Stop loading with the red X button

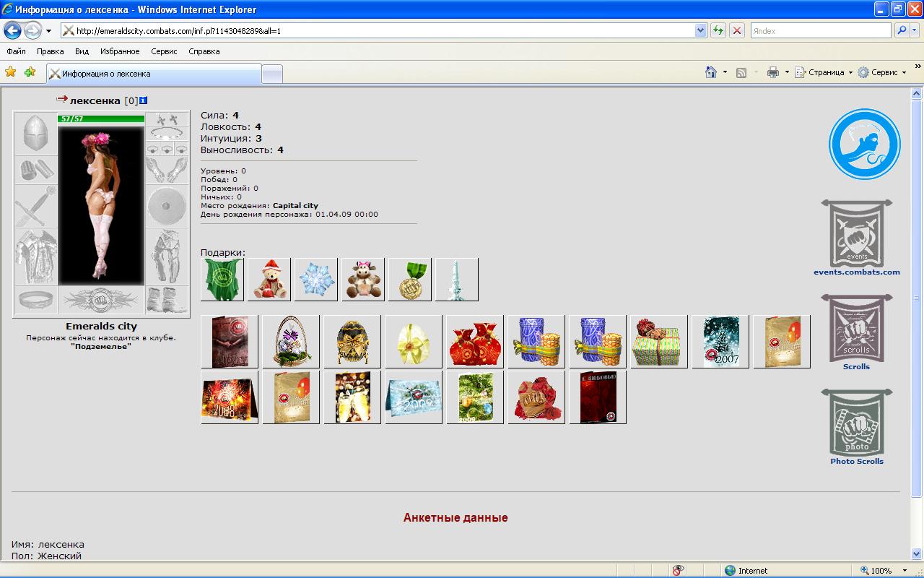pos(737,30)
